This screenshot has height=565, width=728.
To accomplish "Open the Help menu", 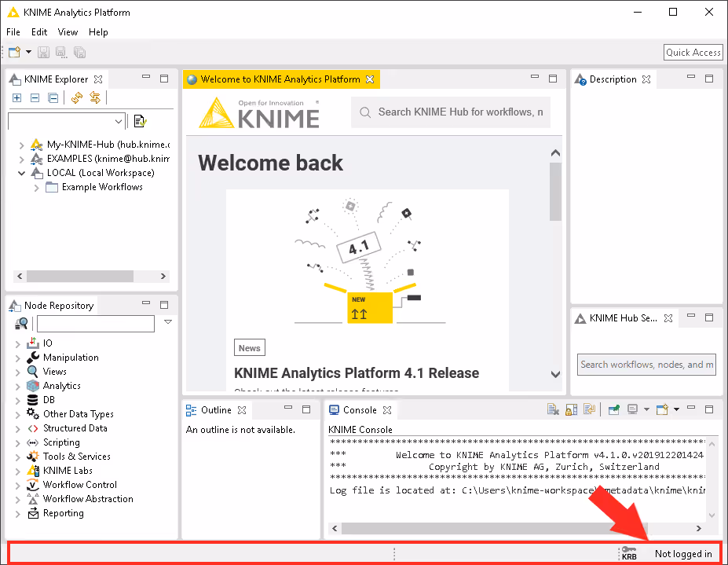I will point(98,32).
